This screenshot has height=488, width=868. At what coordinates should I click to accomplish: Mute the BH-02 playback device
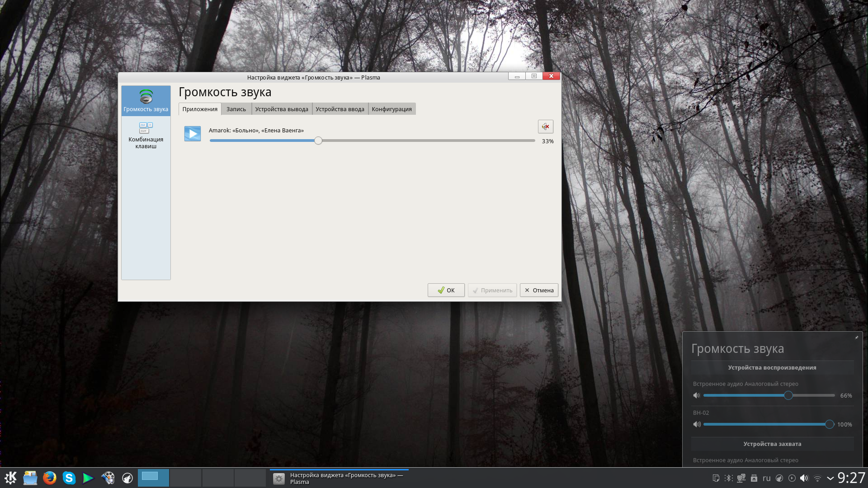tap(697, 424)
